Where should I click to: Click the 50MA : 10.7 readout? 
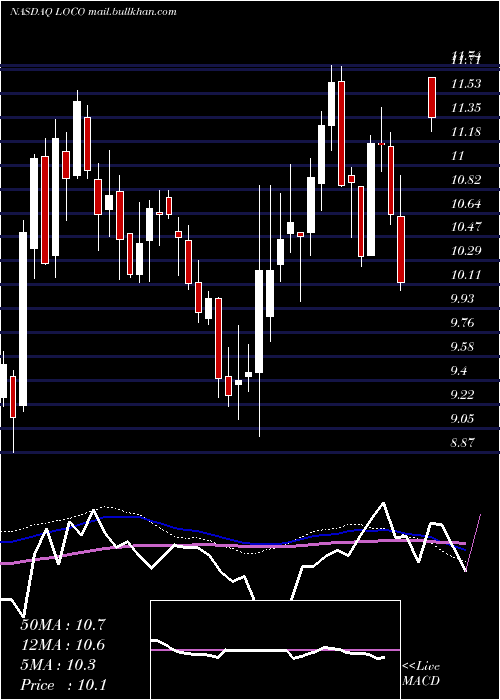(63, 625)
